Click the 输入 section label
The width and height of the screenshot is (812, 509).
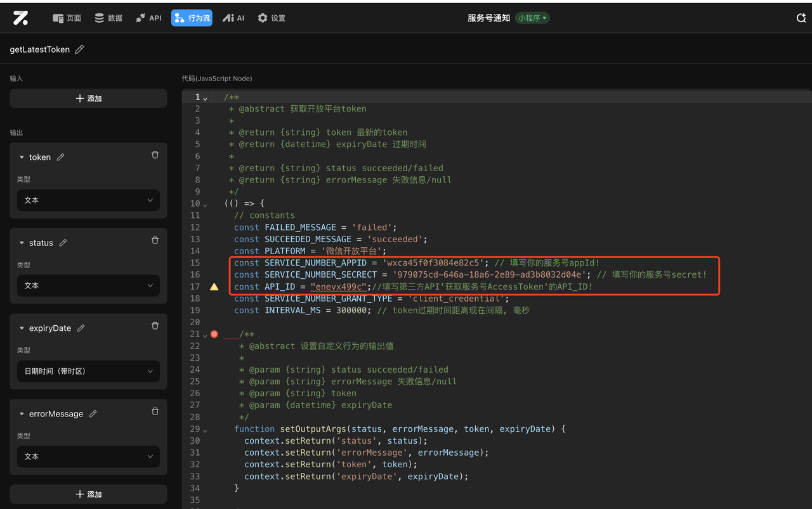coord(16,79)
